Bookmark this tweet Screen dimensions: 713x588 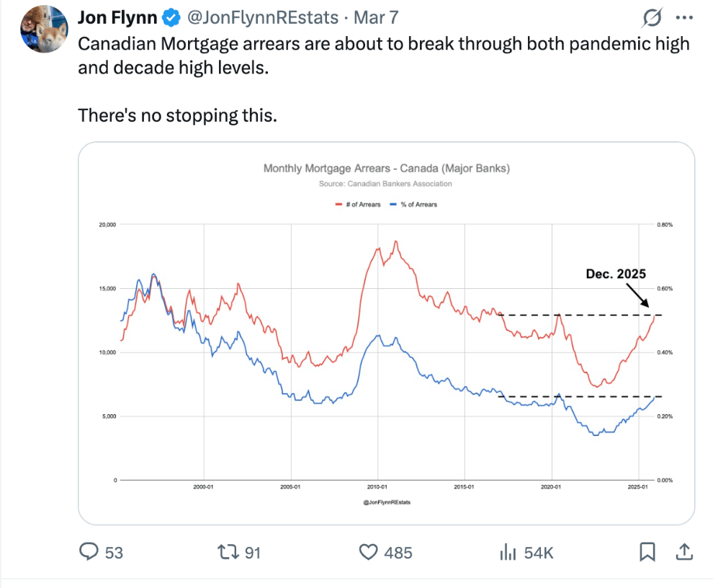(x=647, y=552)
